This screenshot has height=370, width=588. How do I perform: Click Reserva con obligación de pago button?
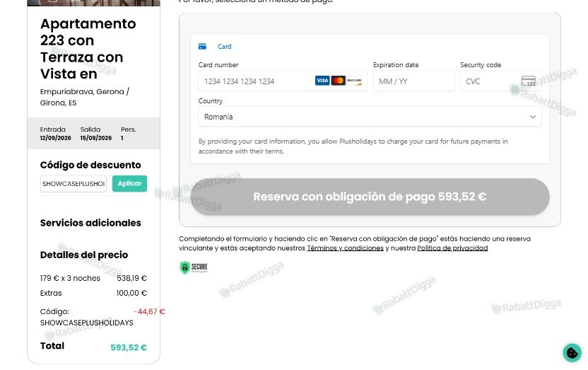(370, 197)
